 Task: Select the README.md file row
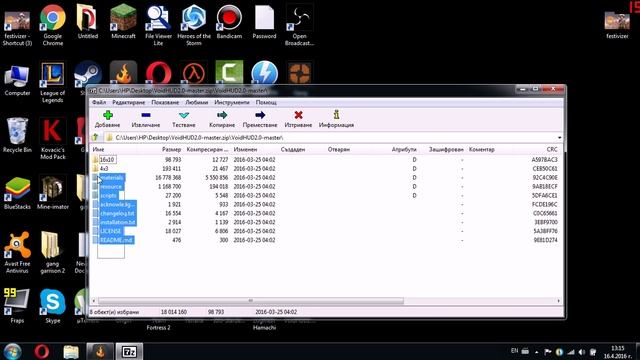pyautogui.click(x=325, y=240)
